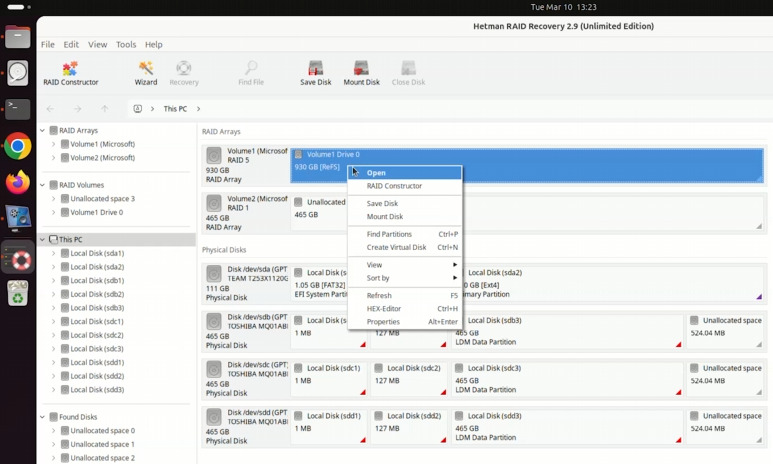
Task: Click the Disk /dev/sdb drive icon
Action: point(213,321)
